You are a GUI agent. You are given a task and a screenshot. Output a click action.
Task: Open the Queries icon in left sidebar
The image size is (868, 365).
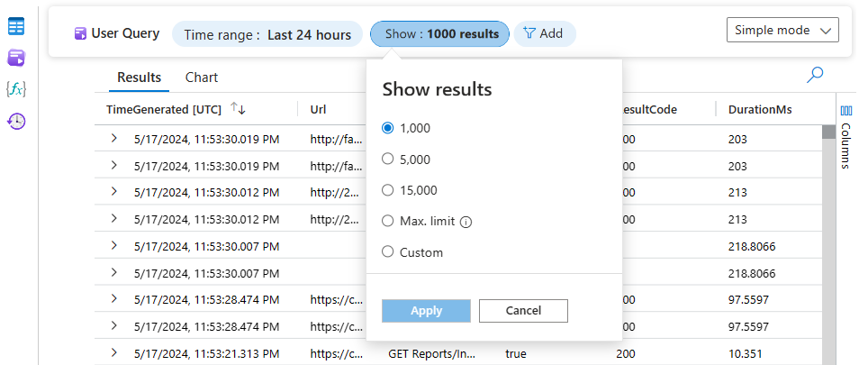pyautogui.click(x=16, y=58)
